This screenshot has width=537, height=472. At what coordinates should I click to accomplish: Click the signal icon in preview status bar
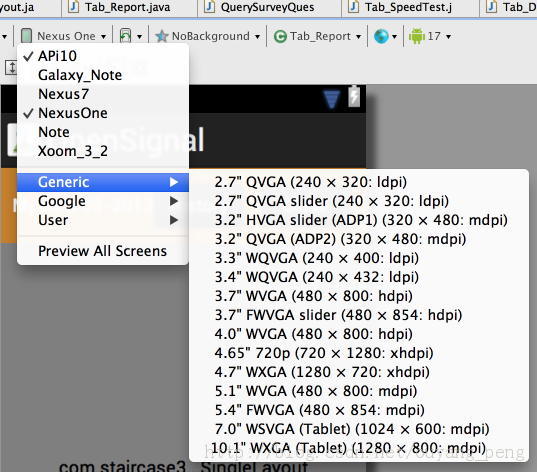pyautogui.click(x=331, y=99)
